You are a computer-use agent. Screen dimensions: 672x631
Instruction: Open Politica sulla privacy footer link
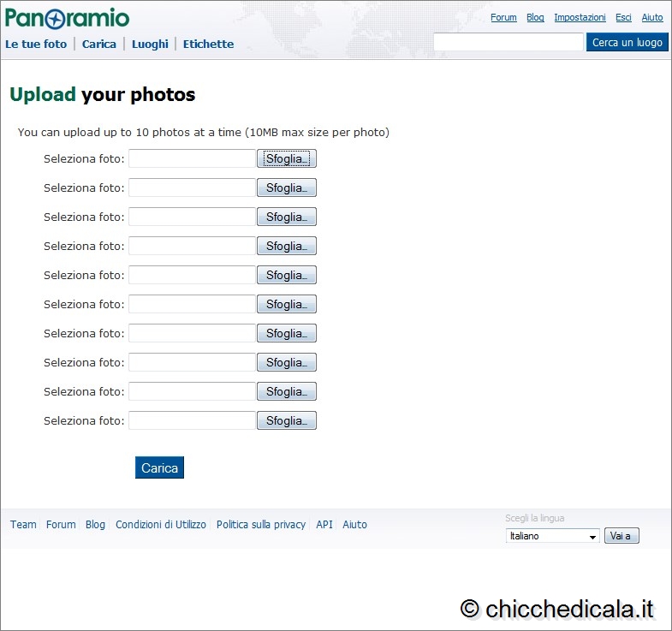tap(261, 525)
